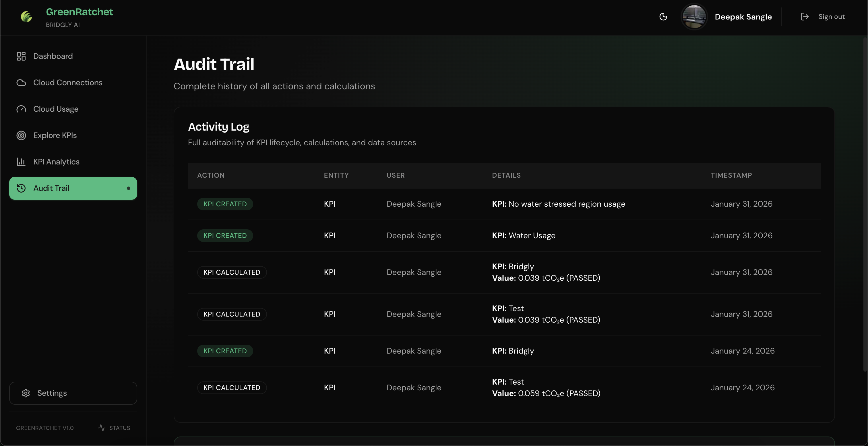The height and width of the screenshot is (446, 868).
Task: Click the sign out arrow icon
Action: pyautogui.click(x=804, y=17)
